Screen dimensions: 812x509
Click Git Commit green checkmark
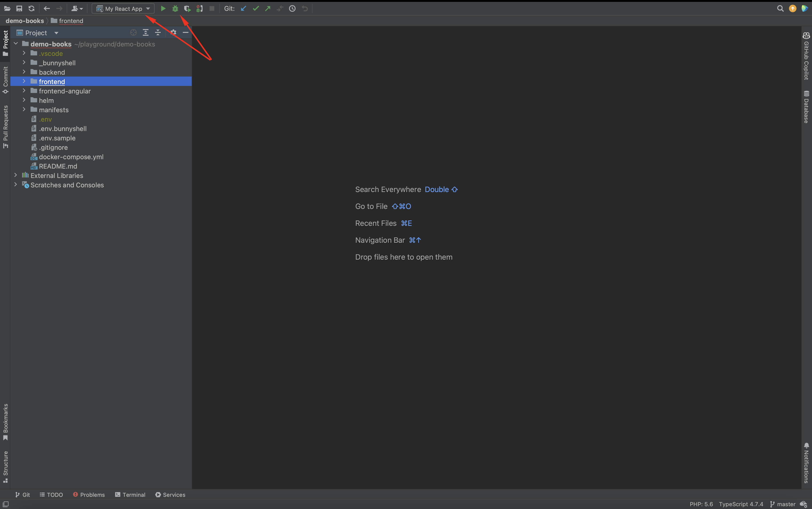click(256, 8)
